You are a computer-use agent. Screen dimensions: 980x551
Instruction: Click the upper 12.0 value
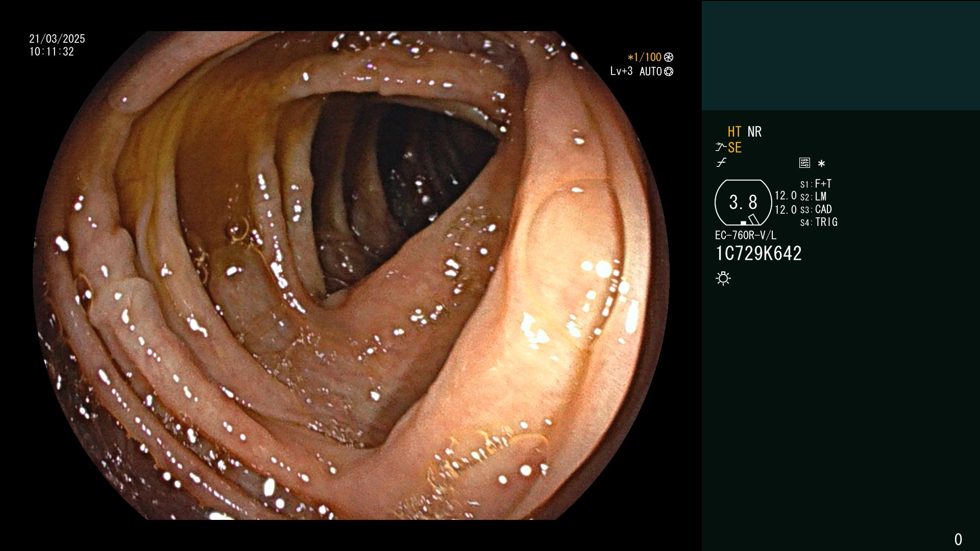pos(786,195)
